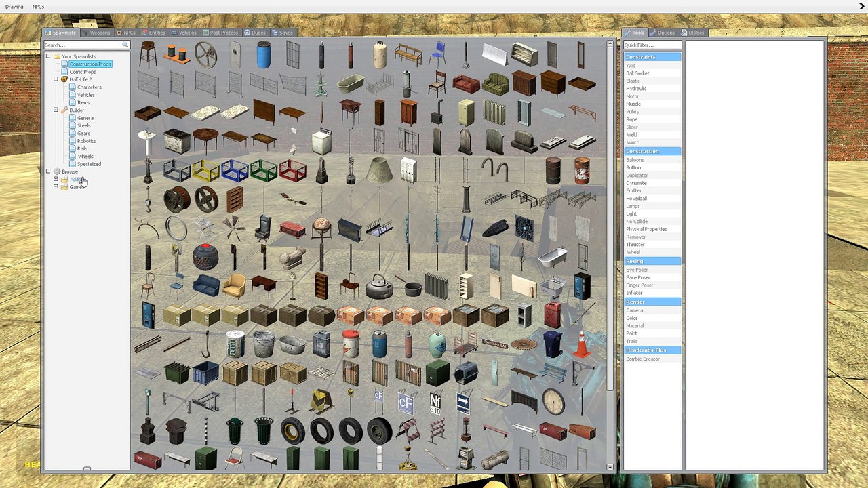Spawn the wooden bar stool prop
This screenshot has height=488, width=868.
pyautogui.click(x=148, y=55)
